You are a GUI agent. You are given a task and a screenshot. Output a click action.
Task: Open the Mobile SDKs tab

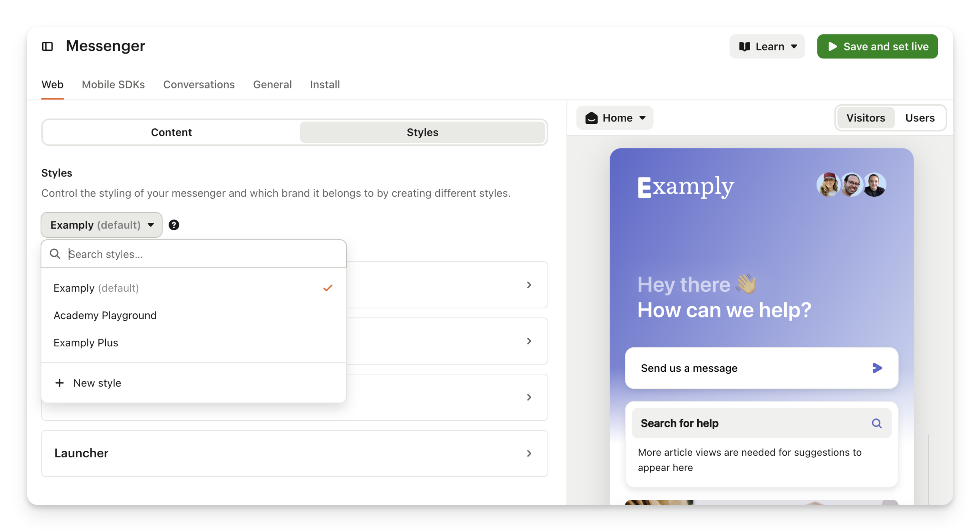pos(113,84)
